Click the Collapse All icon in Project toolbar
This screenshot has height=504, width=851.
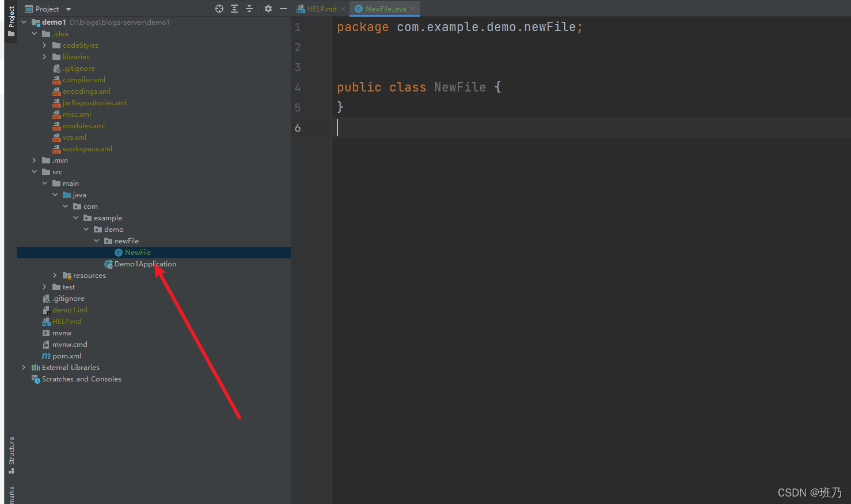click(x=249, y=9)
